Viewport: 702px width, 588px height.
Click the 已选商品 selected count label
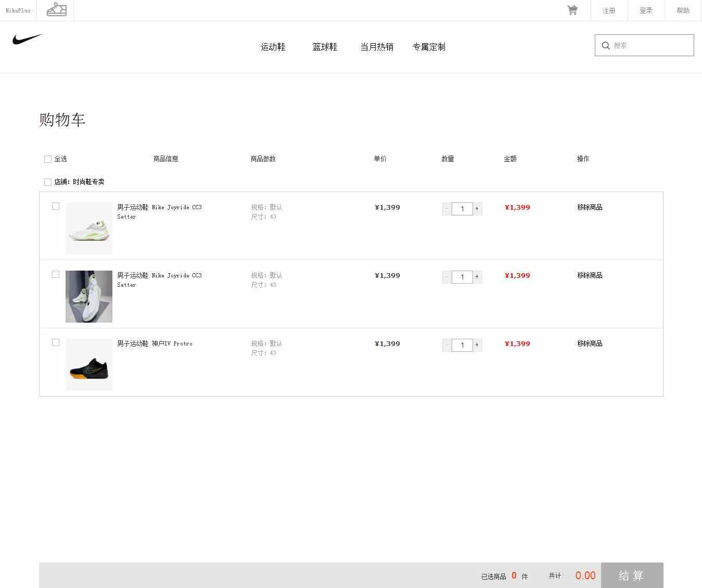493,577
